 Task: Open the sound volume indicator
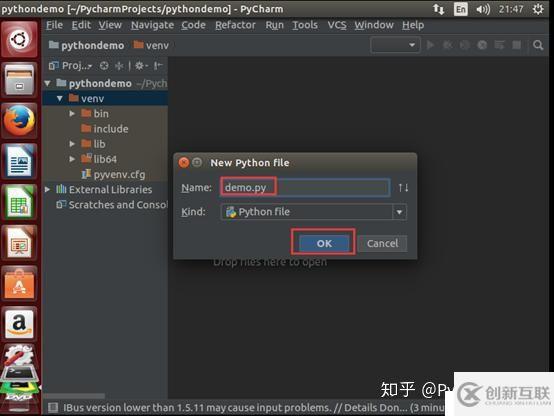483,9
